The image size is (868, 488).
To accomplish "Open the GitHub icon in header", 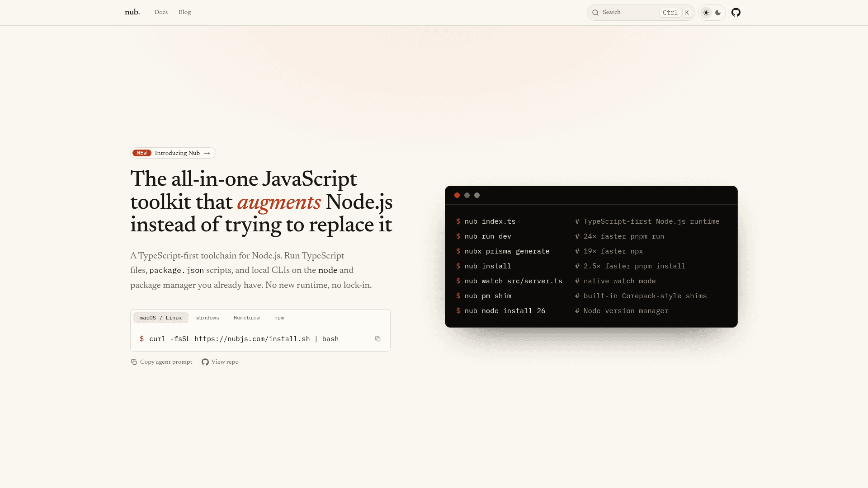I will click(736, 12).
